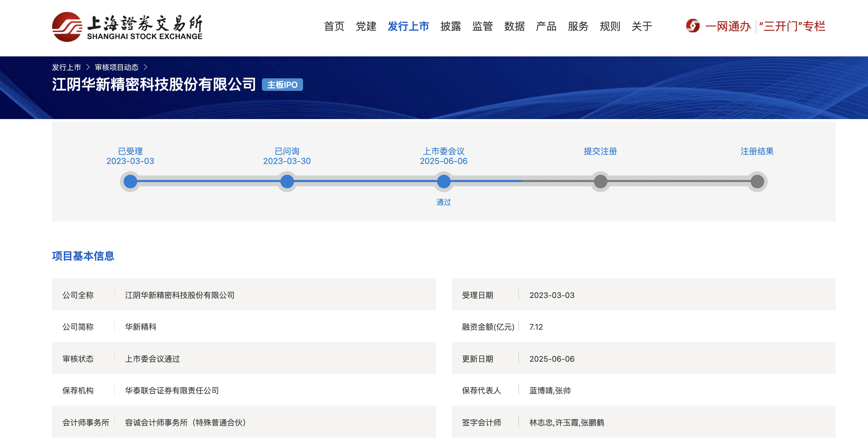Go to 审核项目动态 in breadcrumb
Image resolution: width=868 pixels, height=440 pixels.
click(117, 67)
